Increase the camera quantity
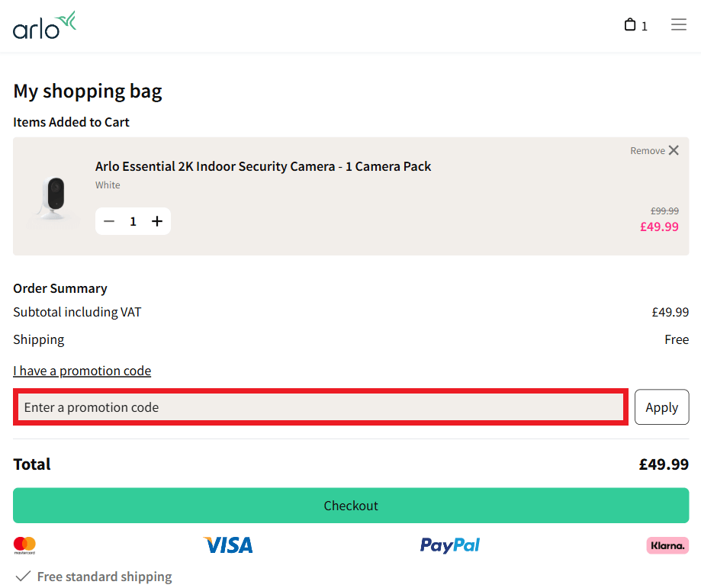The height and width of the screenshot is (588, 701). (x=157, y=220)
